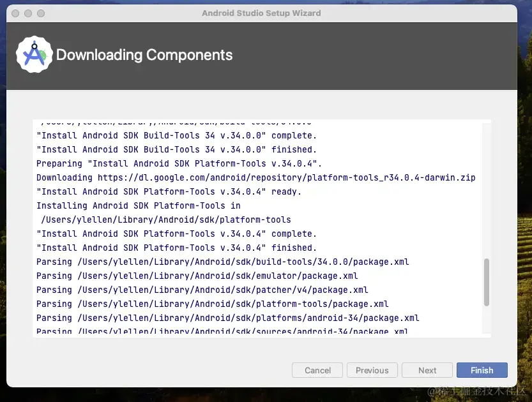This screenshot has height=402, width=532.
Task: Click the '/Users/ylellen/Library/Android/sdk/platform-tools' path line
Action: 166,220
